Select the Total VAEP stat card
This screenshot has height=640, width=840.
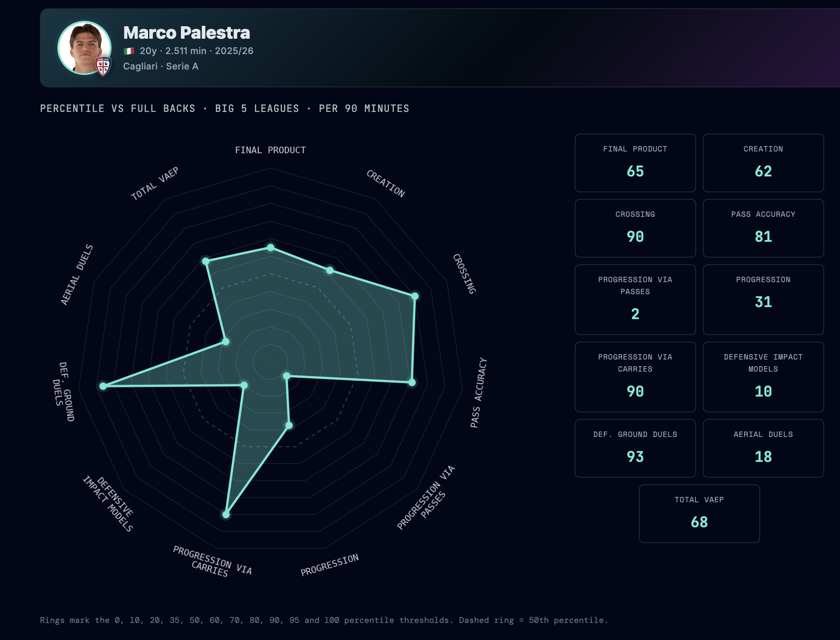[699, 513]
